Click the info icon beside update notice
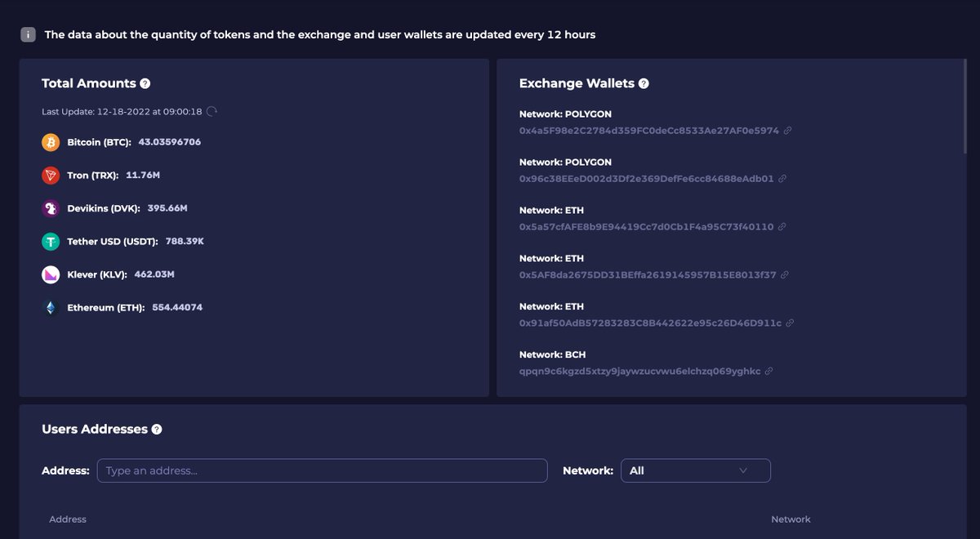The height and width of the screenshot is (539, 980). (28, 35)
